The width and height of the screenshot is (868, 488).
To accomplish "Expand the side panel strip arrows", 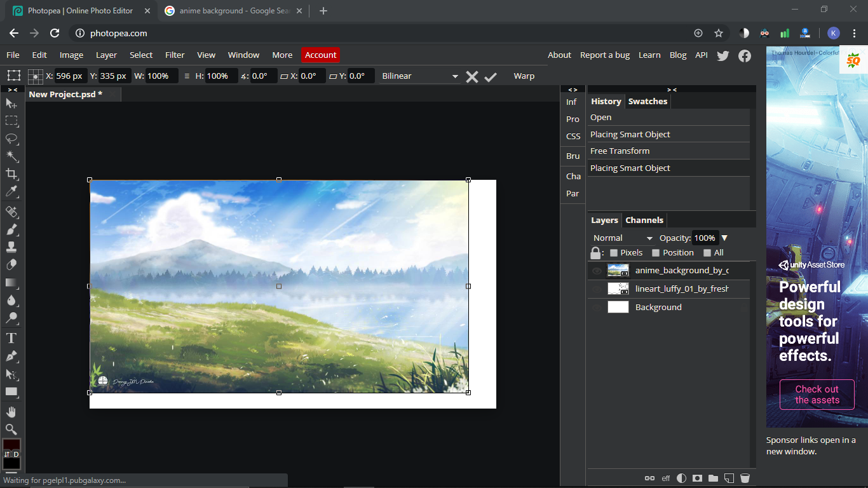I will click(573, 90).
